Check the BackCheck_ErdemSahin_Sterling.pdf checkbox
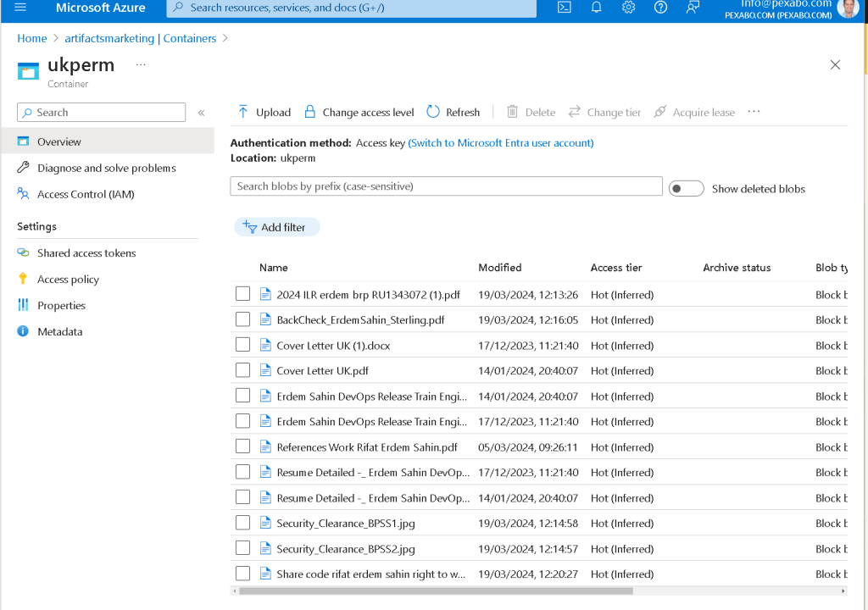Image resolution: width=868 pixels, height=610 pixels. [x=242, y=319]
